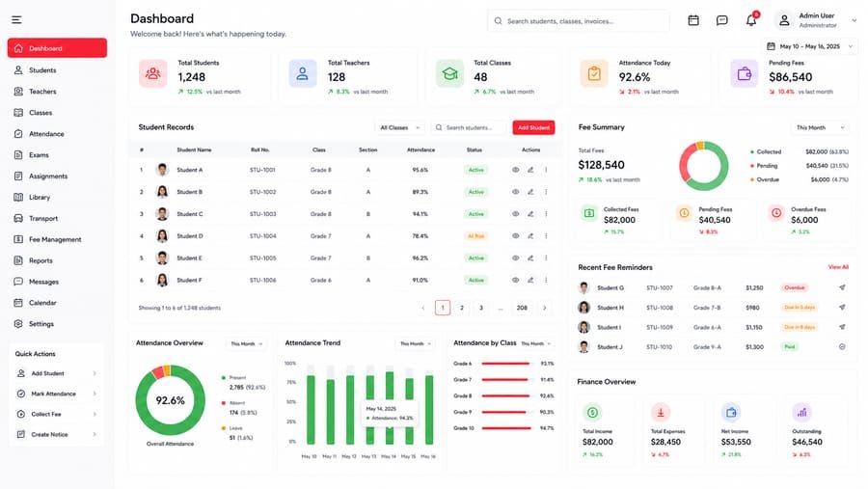View Student A record with eye icon

coord(515,170)
